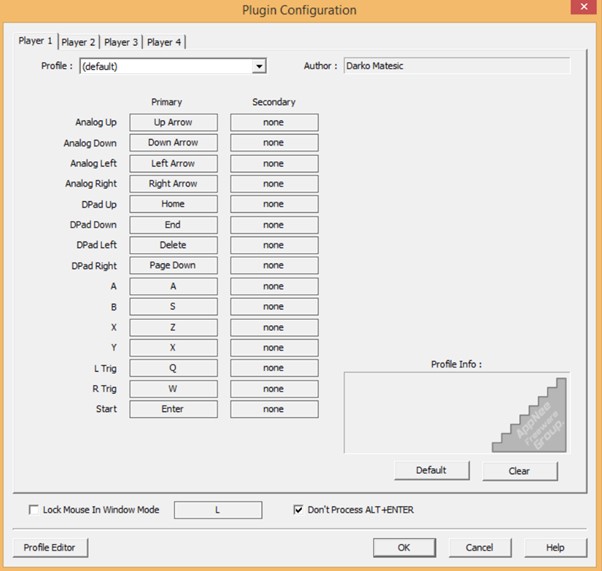Screen dimensions: 602x571
Task: Assign secondary key for DPad Up
Action: coord(274,204)
